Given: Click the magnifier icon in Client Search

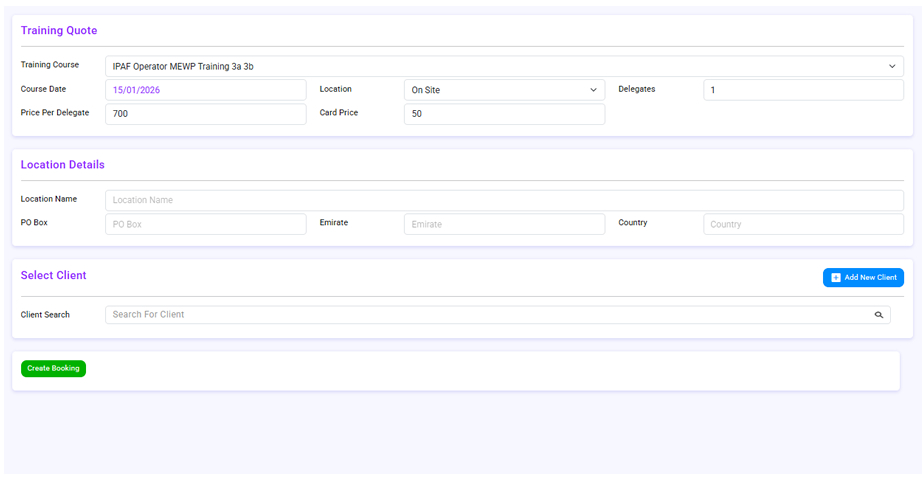Looking at the screenshot, I should [879, 315].
